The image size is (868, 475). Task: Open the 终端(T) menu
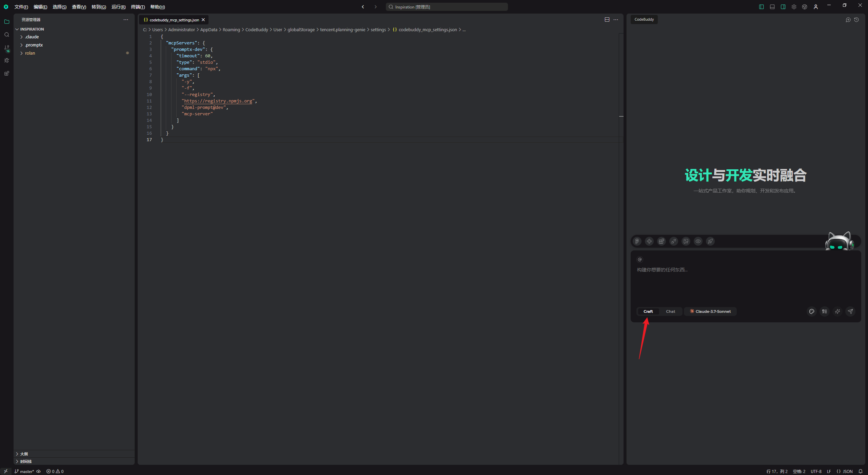pyautogui.click(x=138, y=7)
